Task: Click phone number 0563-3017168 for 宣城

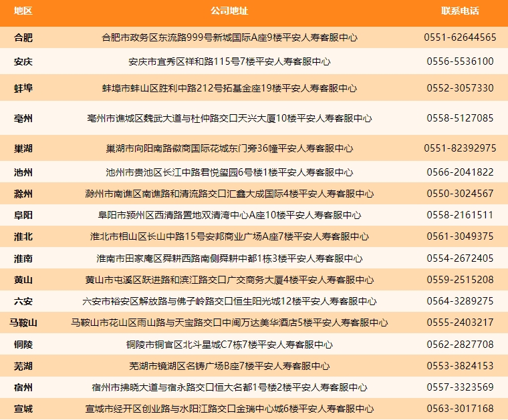Action: pyautogui.click(x=460, y=409)
